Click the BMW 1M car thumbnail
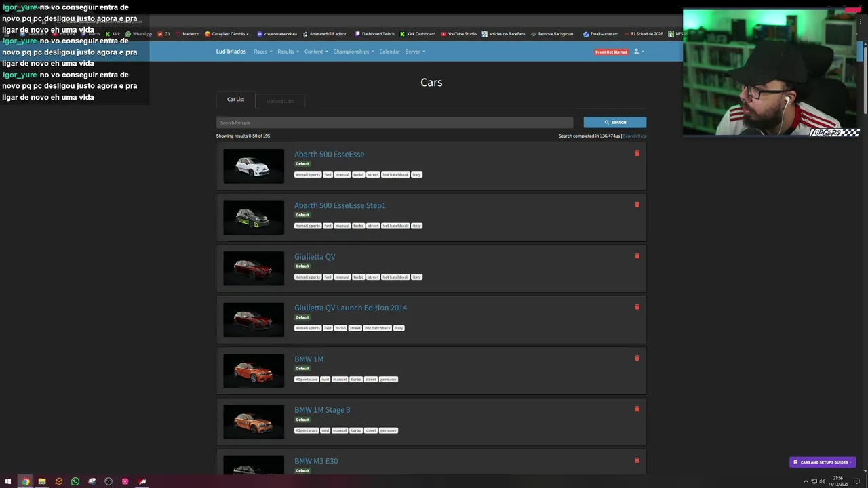This screenshot has height=488, width=868. (x=254, y=371)
